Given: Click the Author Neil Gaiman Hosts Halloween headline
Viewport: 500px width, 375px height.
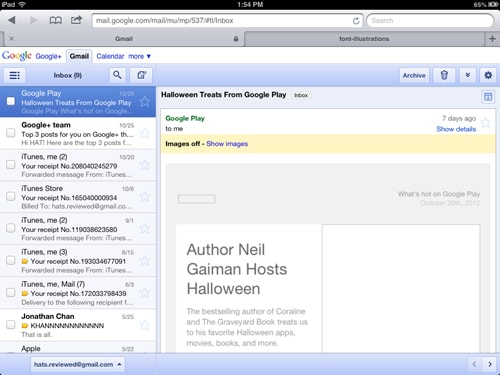Looking at the screenshot, I should pyautogui.click(x=236, y=269).
